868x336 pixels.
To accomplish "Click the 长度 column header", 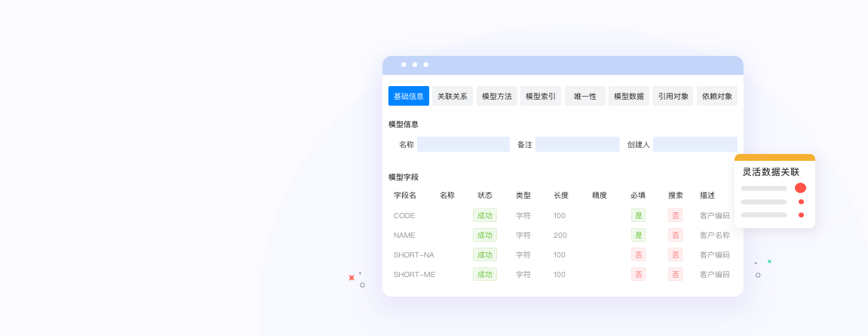I will click(561, 195).
